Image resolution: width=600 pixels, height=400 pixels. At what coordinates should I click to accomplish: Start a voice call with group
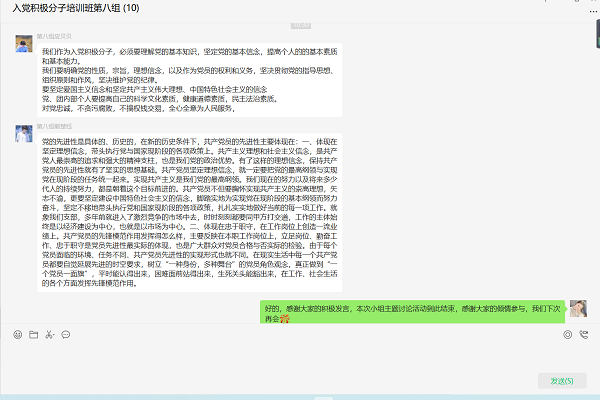click(x=584, y=335)
